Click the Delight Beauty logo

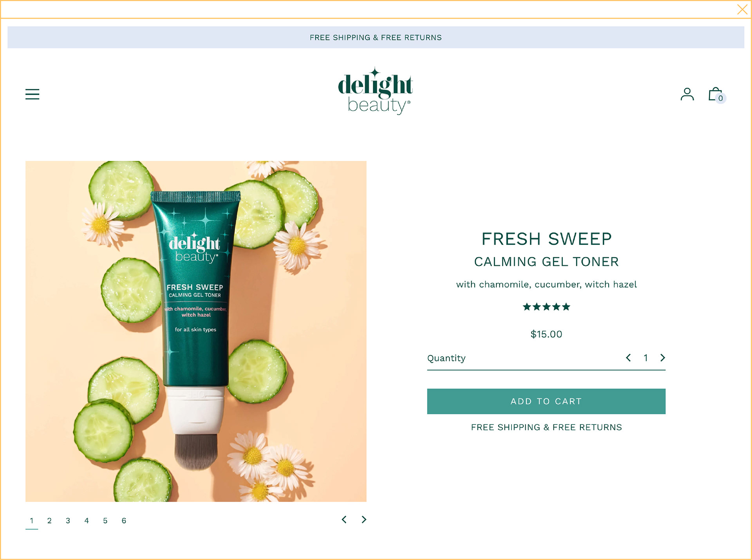point(375,91)
